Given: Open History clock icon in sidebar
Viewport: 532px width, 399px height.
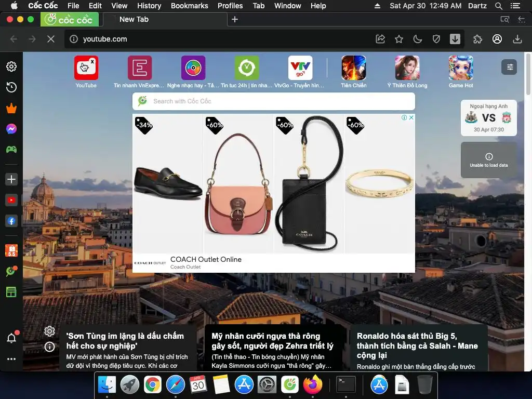Looking at the screenshot, I should [11, 87].
